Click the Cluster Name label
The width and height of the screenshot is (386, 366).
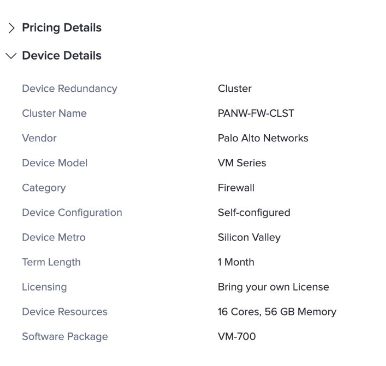click(54, 113)
